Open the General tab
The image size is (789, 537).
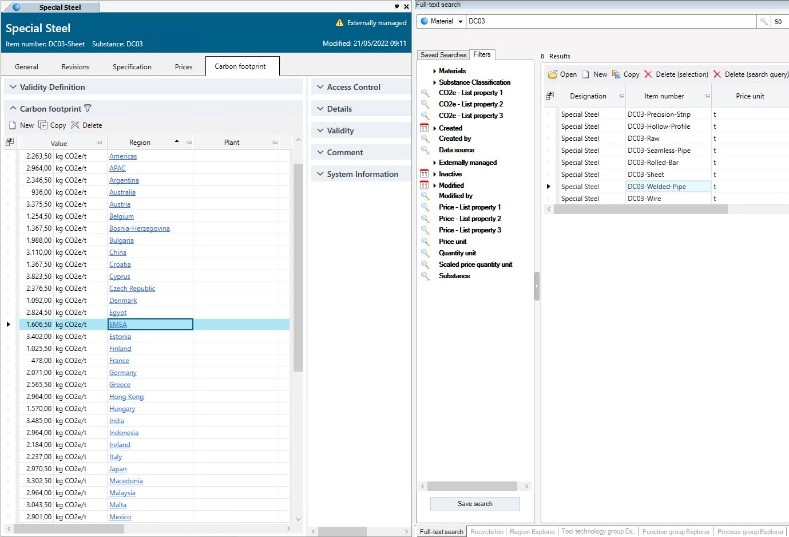27,66
